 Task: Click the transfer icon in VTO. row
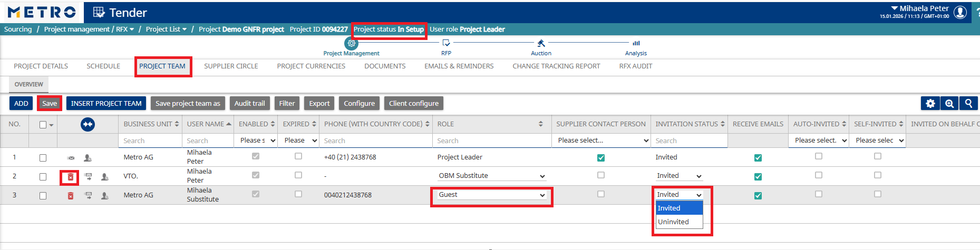point(88,177)
